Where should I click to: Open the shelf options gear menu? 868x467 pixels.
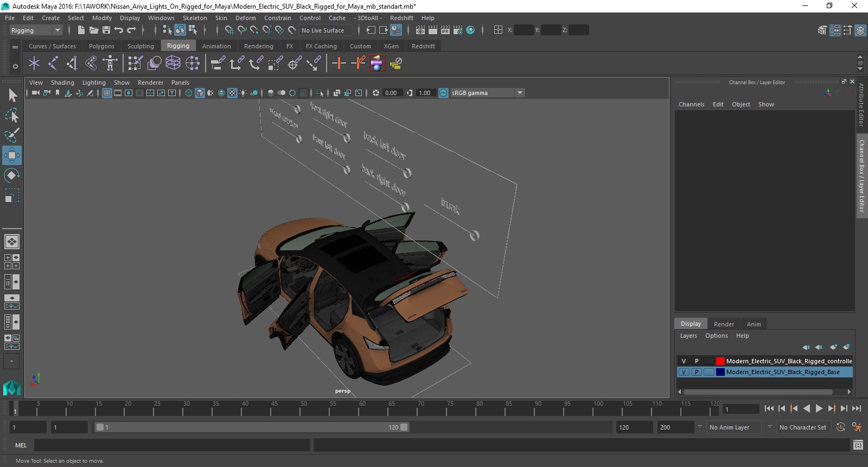(15, 66)
